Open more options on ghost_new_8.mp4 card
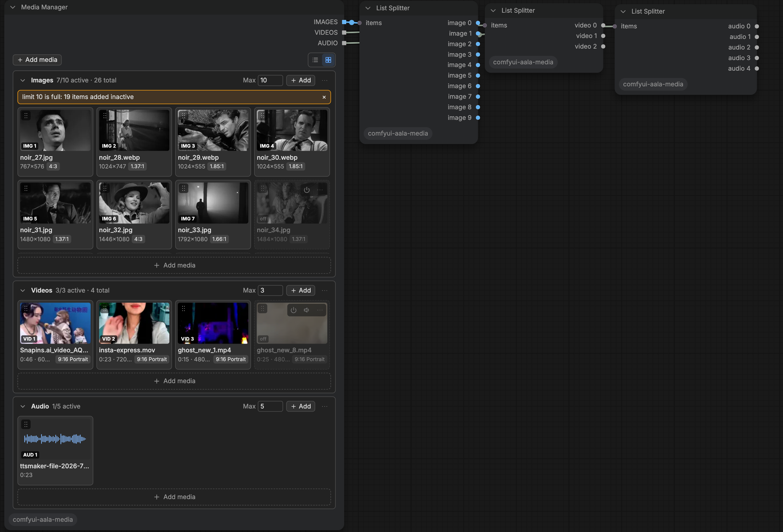 320,310
